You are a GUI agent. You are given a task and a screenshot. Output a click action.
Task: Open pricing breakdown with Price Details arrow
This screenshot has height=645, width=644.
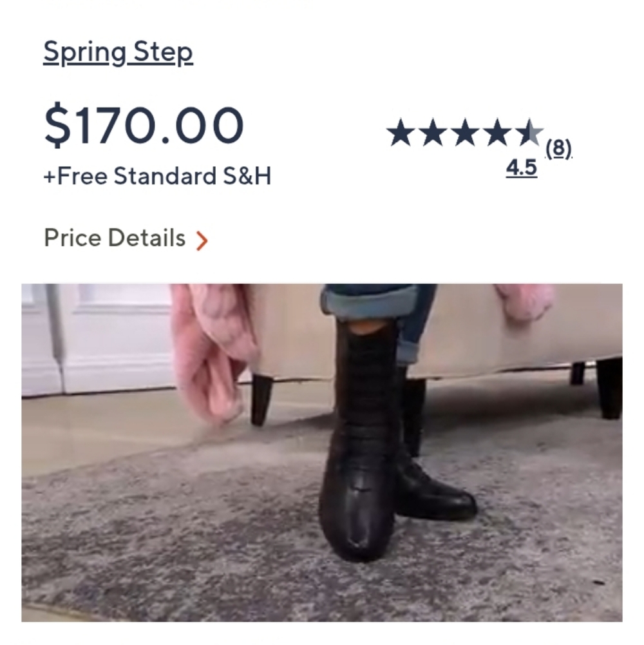click(x=203, y=239)
